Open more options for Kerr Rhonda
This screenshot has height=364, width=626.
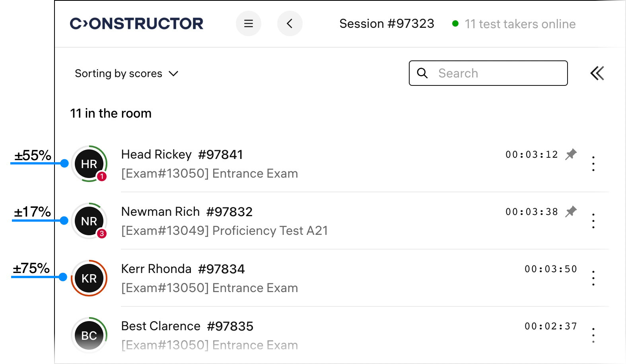pos(593,278)
